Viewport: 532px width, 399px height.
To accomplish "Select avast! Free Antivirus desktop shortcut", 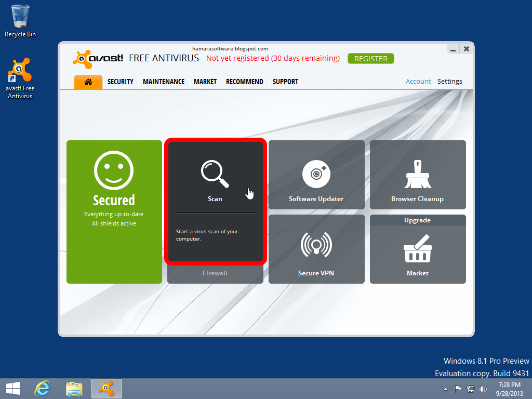I will pos(20,79).
